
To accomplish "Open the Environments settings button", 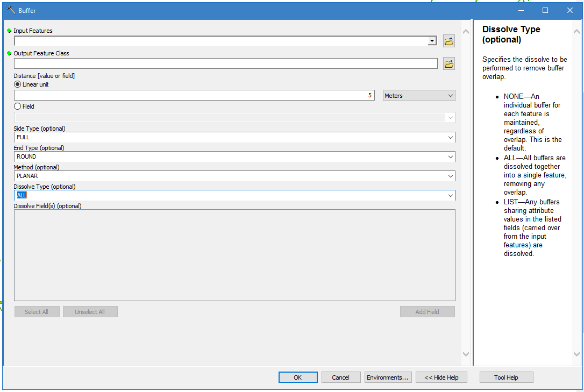I will click(x=388, y=377).
